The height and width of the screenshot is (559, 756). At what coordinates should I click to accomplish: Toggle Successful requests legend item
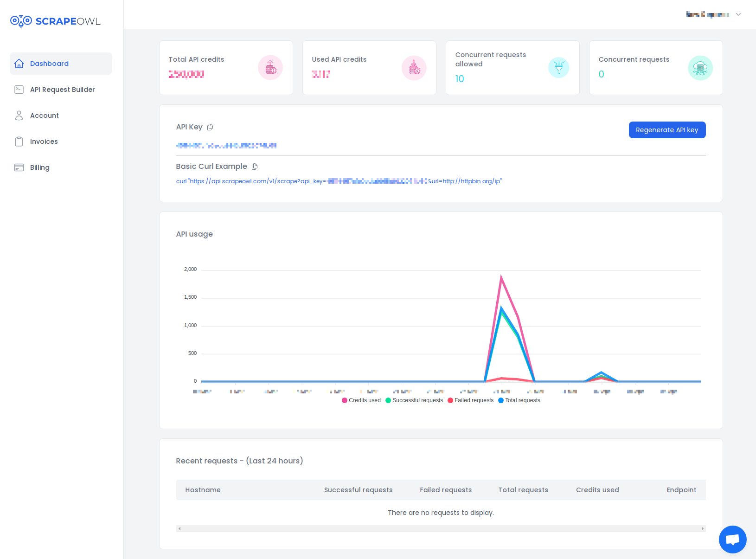(x=414, y=400)
